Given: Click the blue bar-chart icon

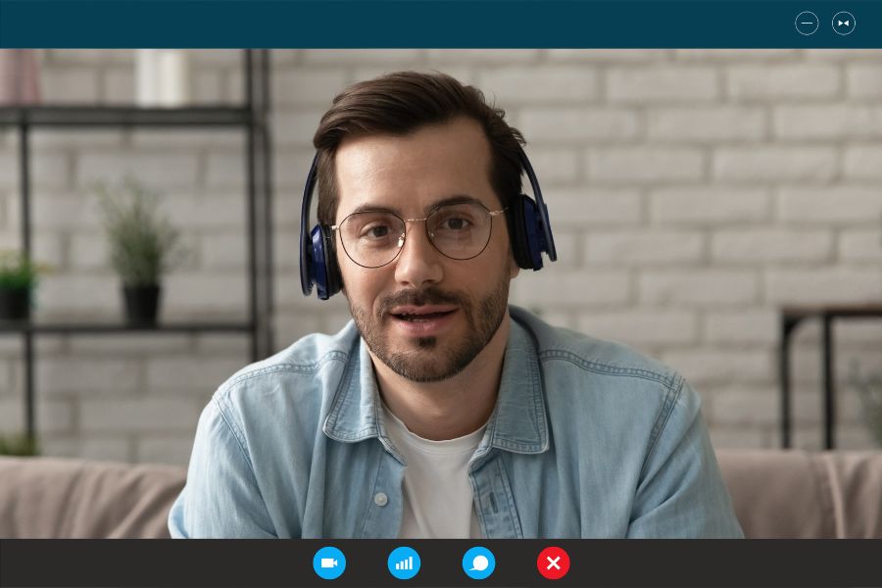Looking at the screenshot, I should click(404, 563).
